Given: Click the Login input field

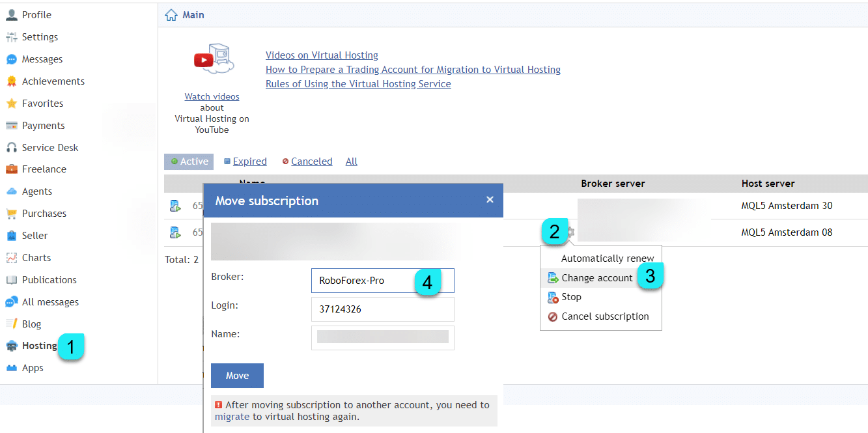Looking at the screenshot, I should click(382, 309).
